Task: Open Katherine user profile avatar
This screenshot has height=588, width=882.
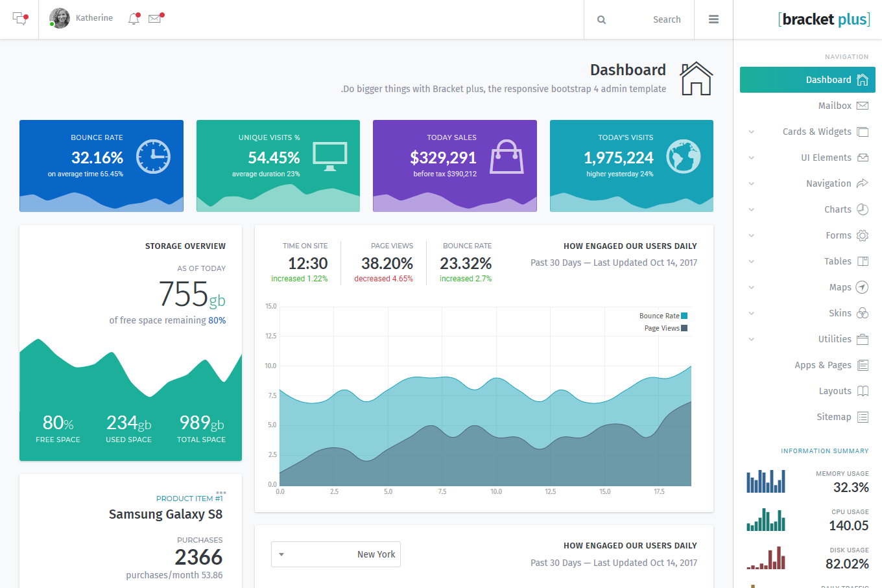Action: 60,18
